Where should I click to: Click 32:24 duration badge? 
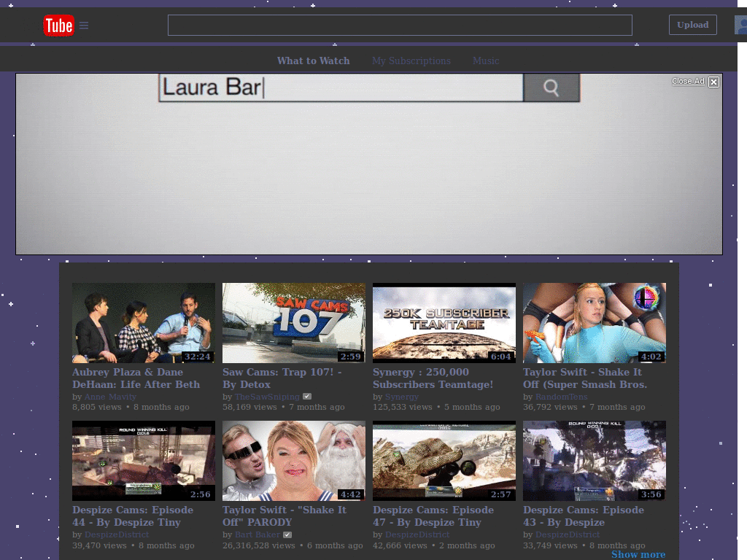pos(197,357)
